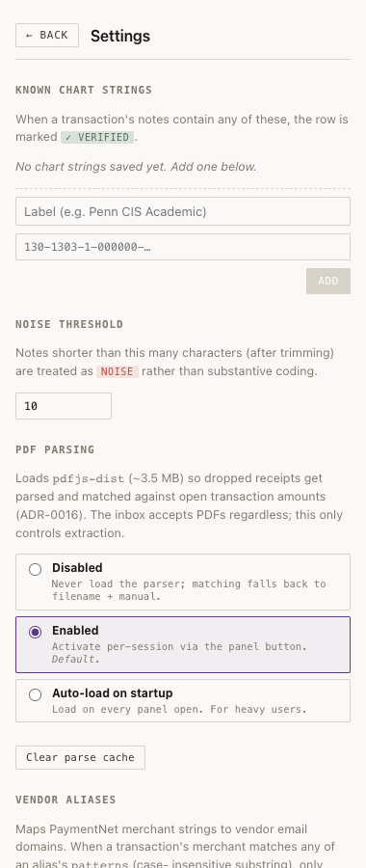Screen dimensions: 366x868
Task: Clear the parse cache
Action: click(80, 758)
